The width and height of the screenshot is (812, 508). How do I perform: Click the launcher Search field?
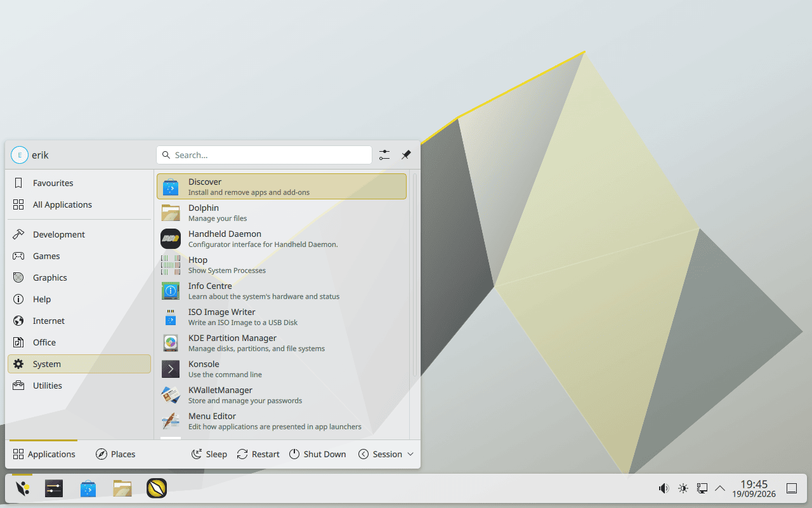point(264,155)
